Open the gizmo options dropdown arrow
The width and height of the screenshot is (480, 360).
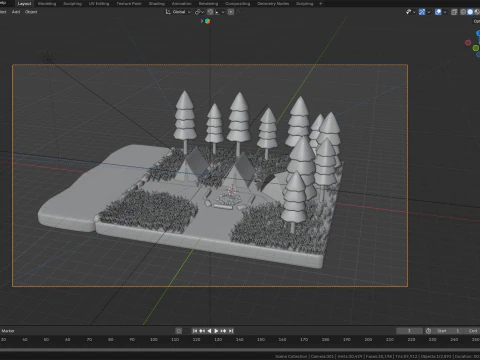pos(429,12)
